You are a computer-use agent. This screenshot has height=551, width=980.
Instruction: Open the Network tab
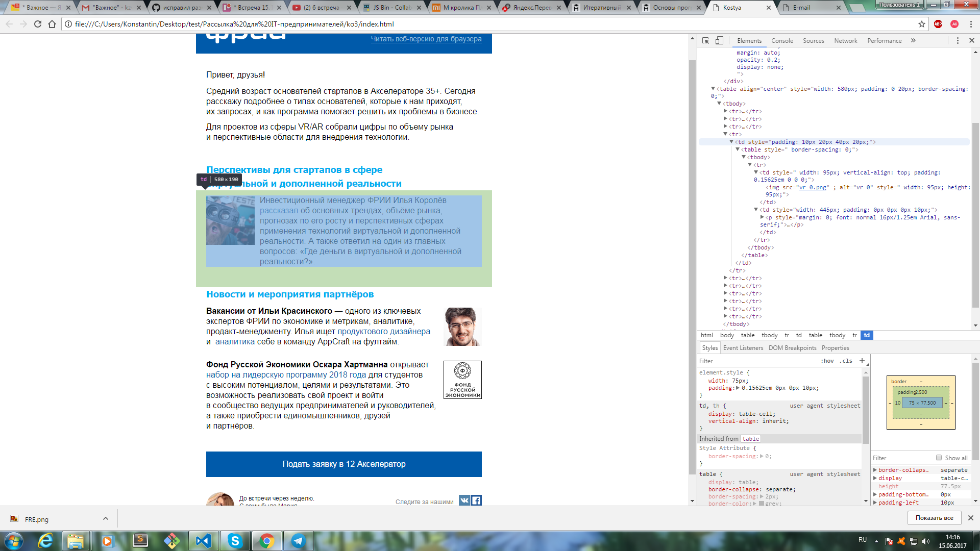click(x=845, y=41)
